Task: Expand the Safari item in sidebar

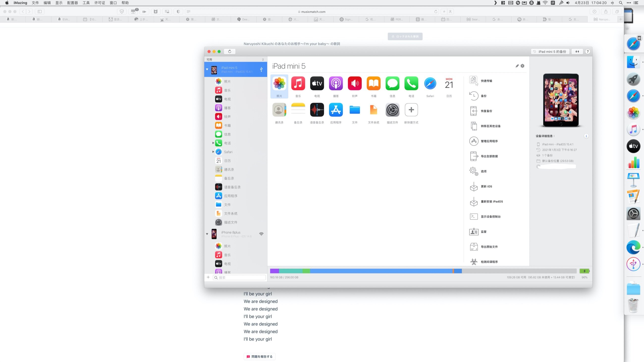Action: (x=213, y=152)
